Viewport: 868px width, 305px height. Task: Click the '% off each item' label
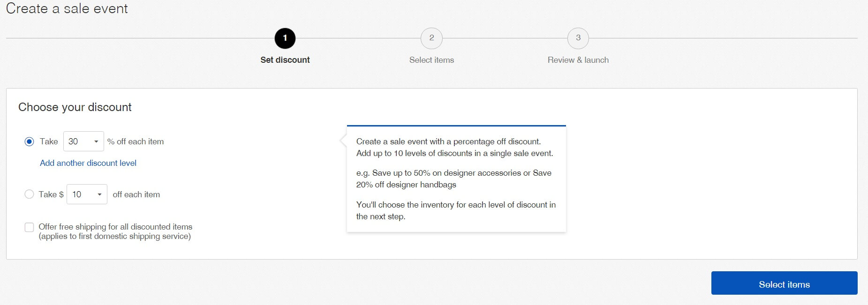[136, 141]
